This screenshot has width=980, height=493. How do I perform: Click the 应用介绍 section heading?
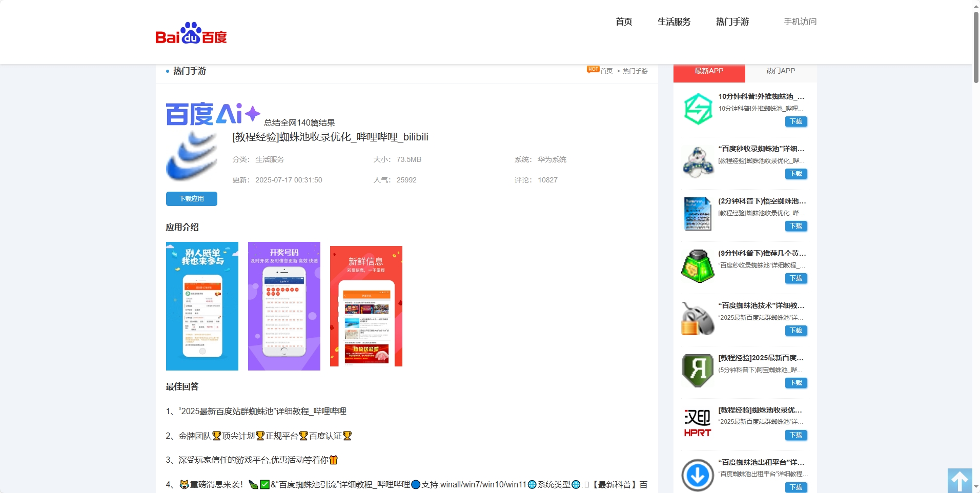tap(182, 227)
